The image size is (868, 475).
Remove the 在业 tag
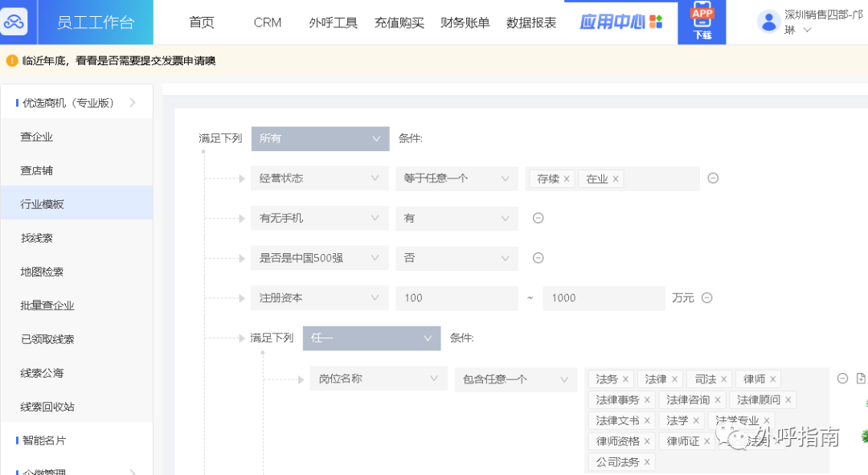pos(616,179)
